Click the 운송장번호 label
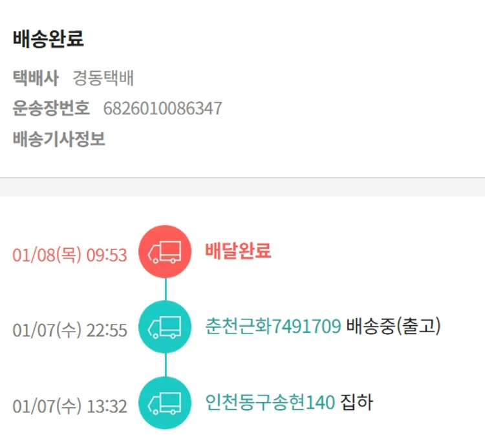485x448 pixels. coord(51,108)
